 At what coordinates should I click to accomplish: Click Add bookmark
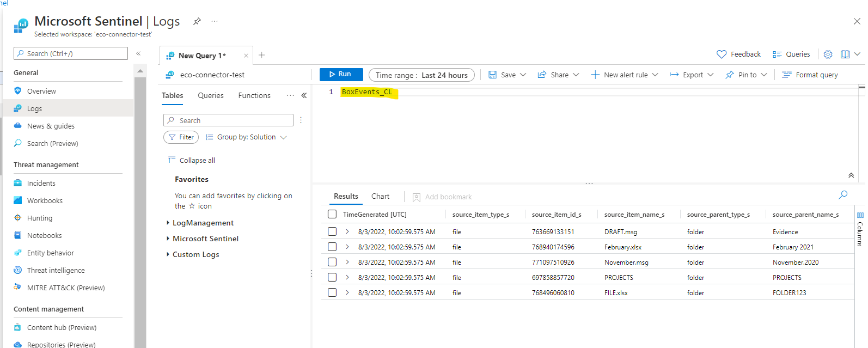442,197
